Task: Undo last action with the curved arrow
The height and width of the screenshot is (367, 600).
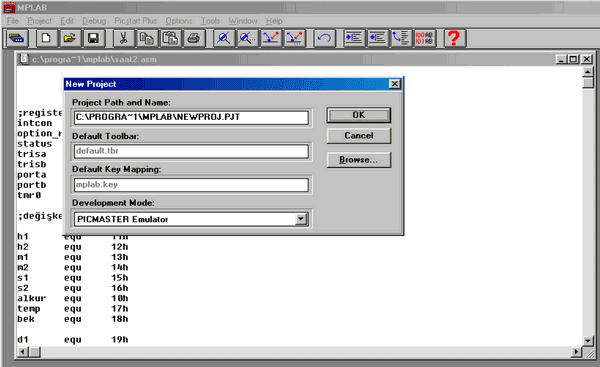Action: (x=324, y=38)
